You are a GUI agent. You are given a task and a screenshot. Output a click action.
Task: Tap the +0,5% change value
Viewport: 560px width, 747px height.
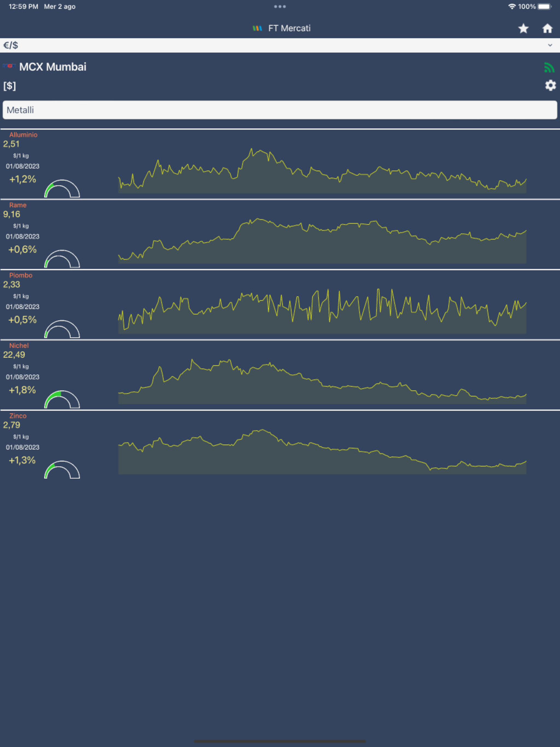point(22,320)
